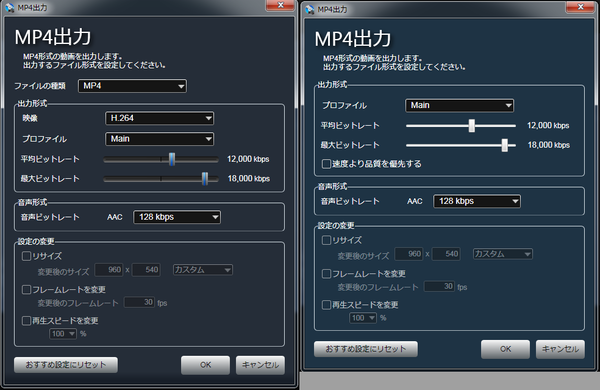
Task: Click height field 540 in left window
Action: 146,270
